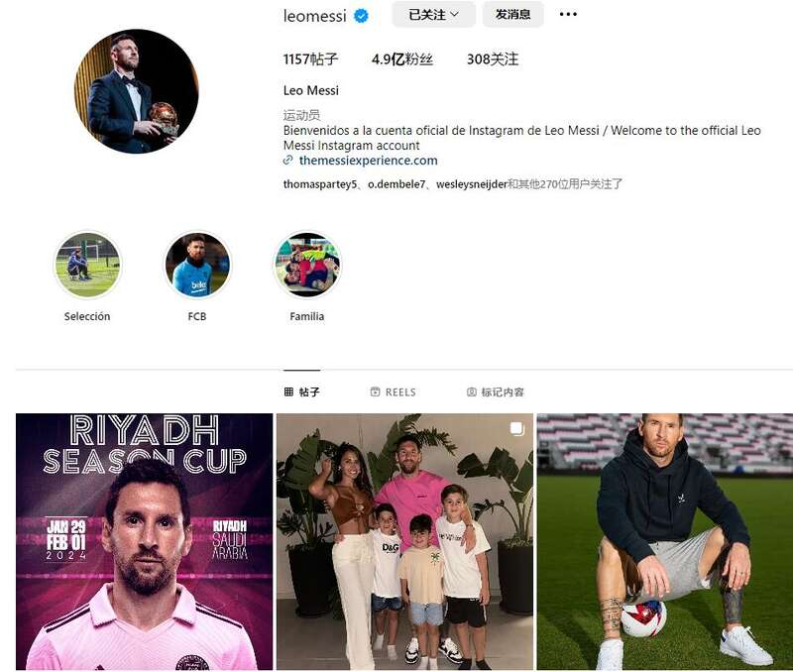Click the blue verified badge icon
This screenshot has width=793, height=672.
tap(361, 16)
